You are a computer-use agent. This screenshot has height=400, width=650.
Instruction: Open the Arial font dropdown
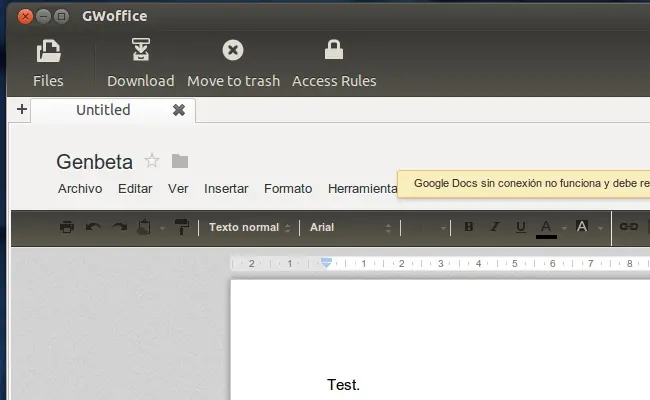point(350,227)
